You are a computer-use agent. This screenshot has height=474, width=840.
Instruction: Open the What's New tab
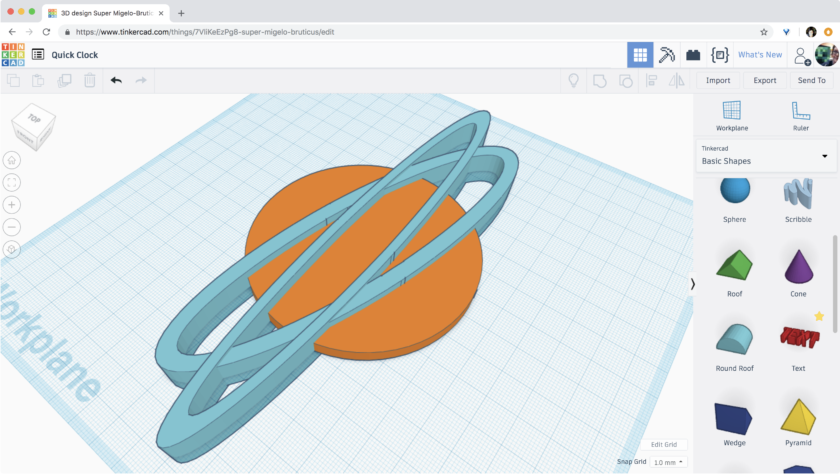(760, 55)
